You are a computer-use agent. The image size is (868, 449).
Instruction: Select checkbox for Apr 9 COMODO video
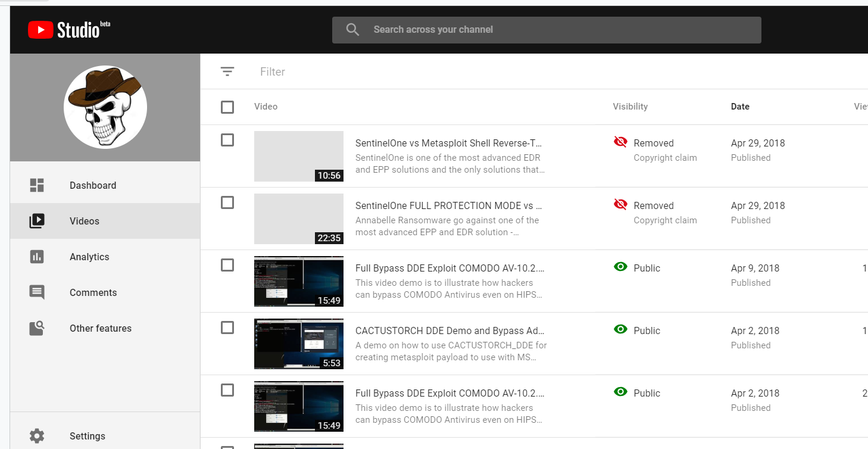point(227,265)
